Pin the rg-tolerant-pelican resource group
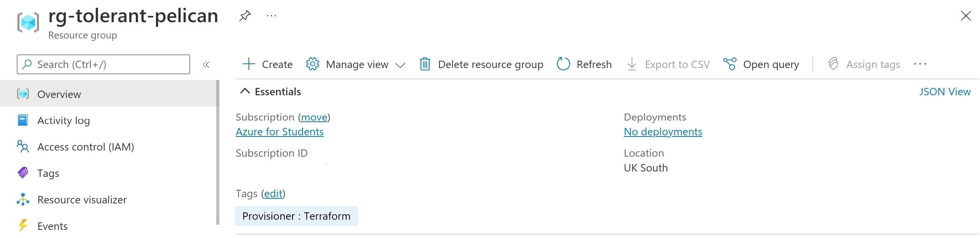The image size is (980, 238). pos(245,16)
